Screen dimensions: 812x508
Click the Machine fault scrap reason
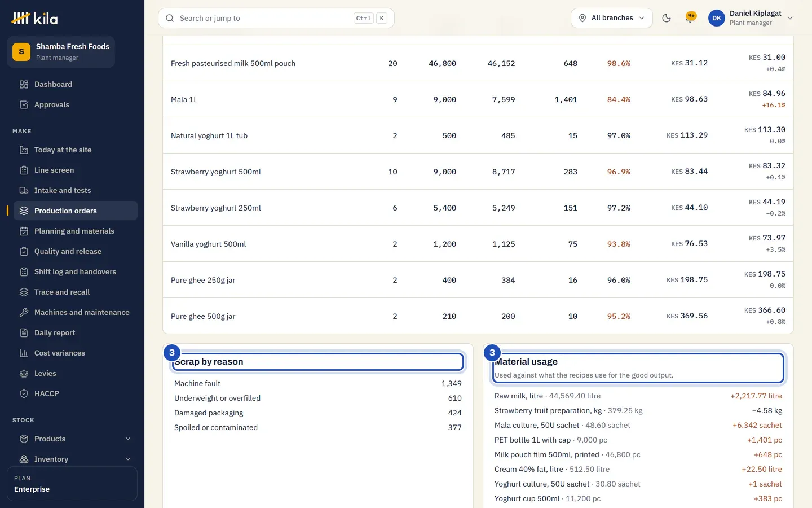click(197, 384)
